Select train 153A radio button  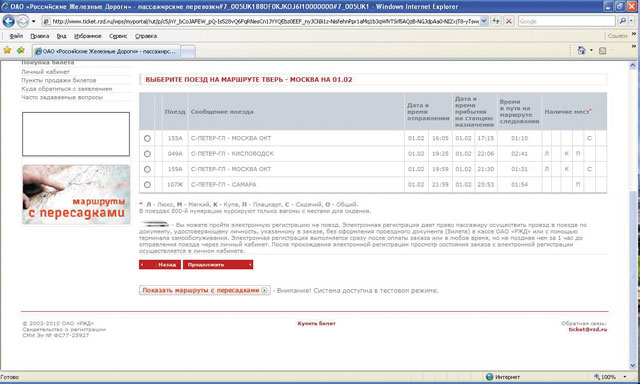147,138
